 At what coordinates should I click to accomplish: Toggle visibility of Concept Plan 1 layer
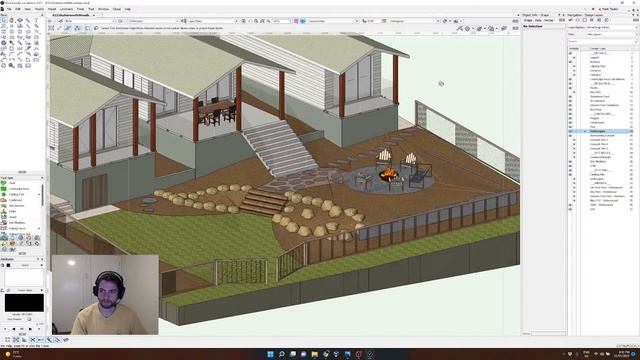pyautogui.click(x=574, y=140)
